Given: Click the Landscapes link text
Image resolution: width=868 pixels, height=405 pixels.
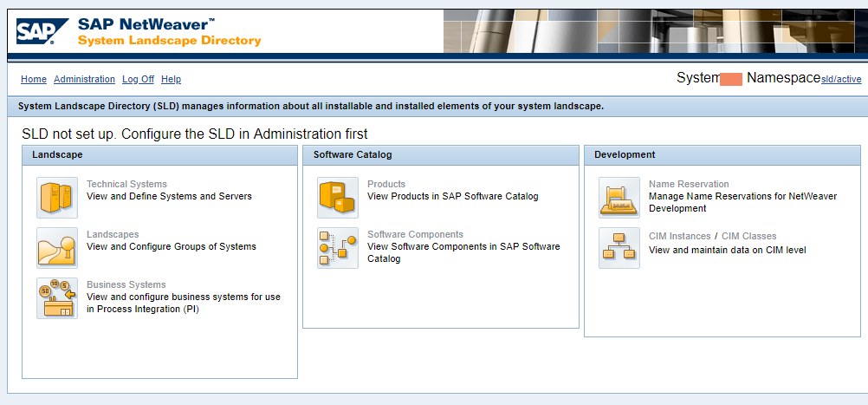Looking at the screenshot, I should 113,234.
